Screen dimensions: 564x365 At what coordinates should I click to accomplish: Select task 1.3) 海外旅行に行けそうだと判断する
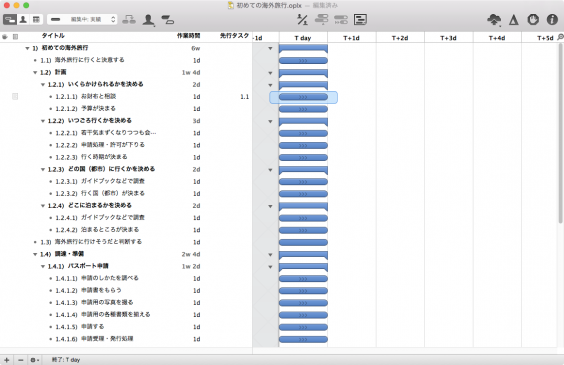[91, 242]
